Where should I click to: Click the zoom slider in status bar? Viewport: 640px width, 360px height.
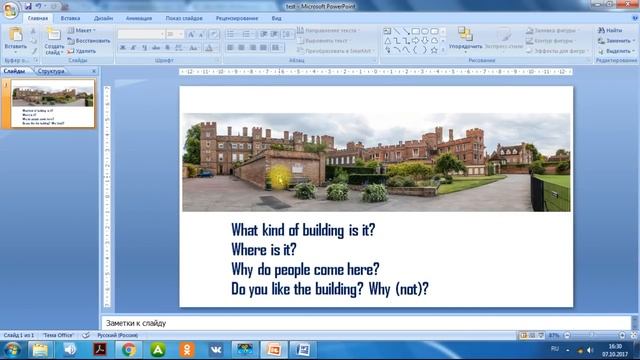[594, 335]
